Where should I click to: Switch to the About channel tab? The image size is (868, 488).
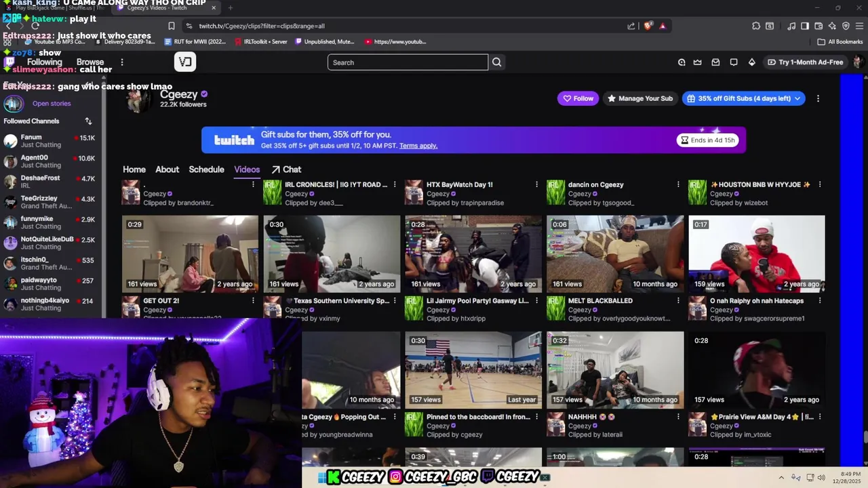click(167, 169)
